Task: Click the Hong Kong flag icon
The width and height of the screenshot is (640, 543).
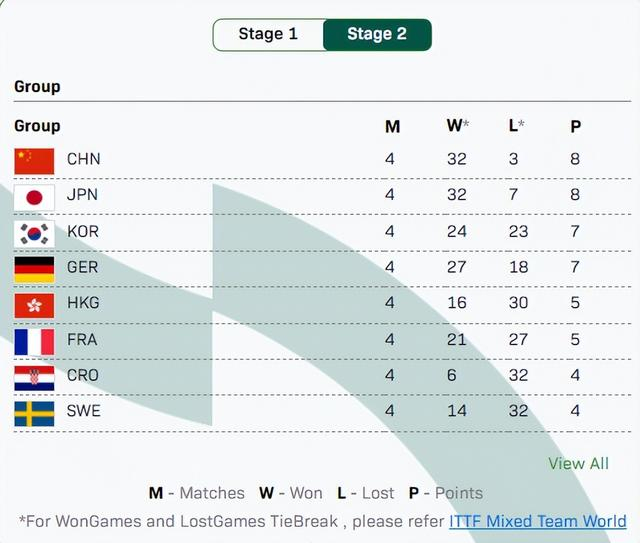Action: pos(34,304)
